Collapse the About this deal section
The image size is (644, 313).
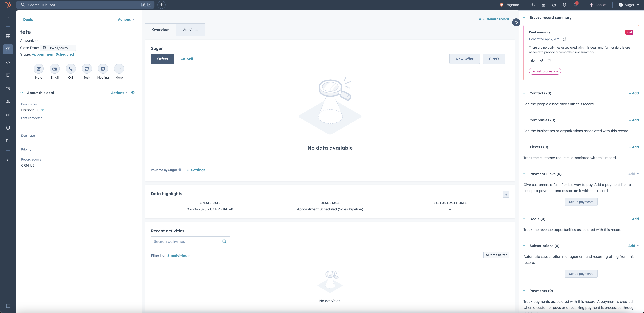point(22,93)
